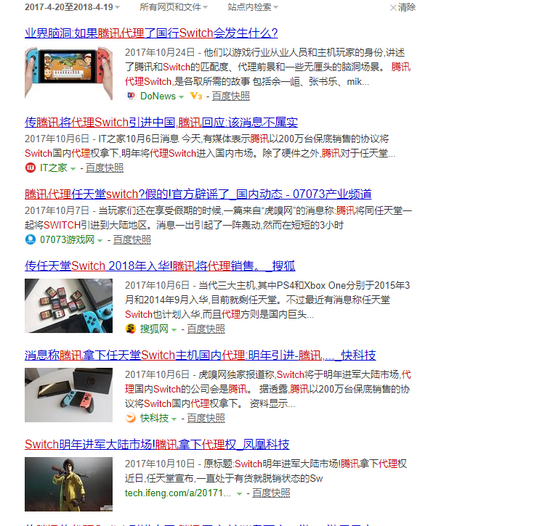
Task: Open the IT之家 source name link
Action: [x=54, y=168]
